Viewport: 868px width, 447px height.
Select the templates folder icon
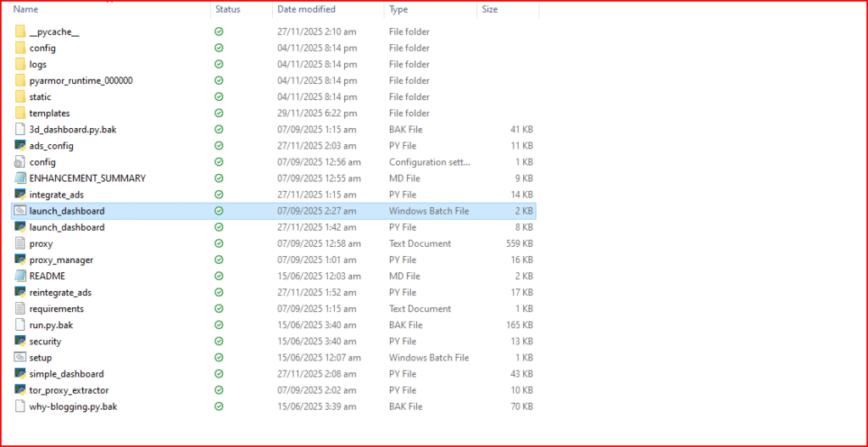pyautogui.click(x=20, y=113)
